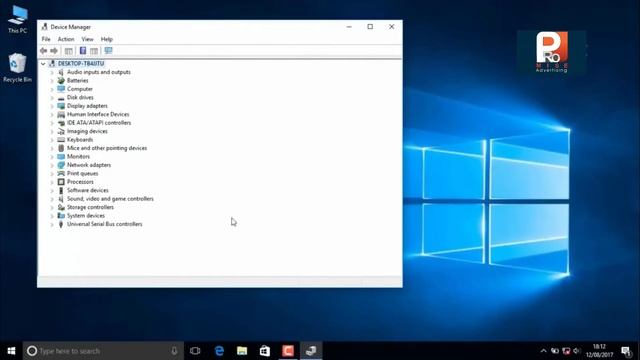Expand the Display adapters category
The width and height of the screenshot is (640, 360).
52,106
